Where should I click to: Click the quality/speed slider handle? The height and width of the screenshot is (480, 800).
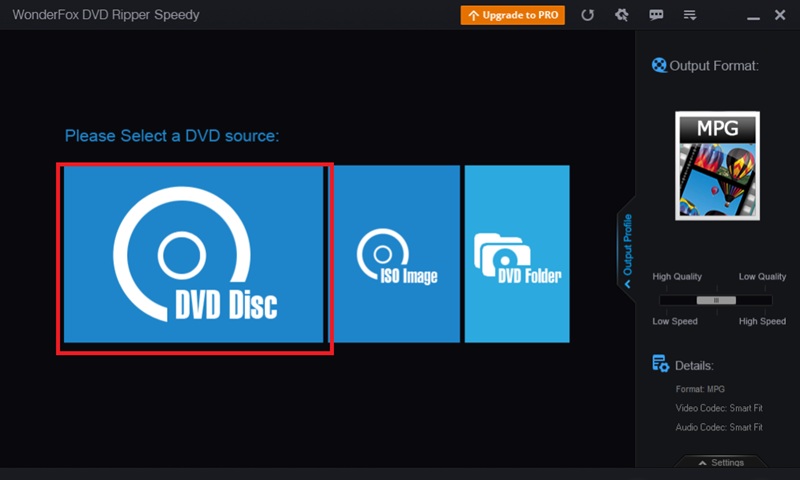[x=716, y=300]
